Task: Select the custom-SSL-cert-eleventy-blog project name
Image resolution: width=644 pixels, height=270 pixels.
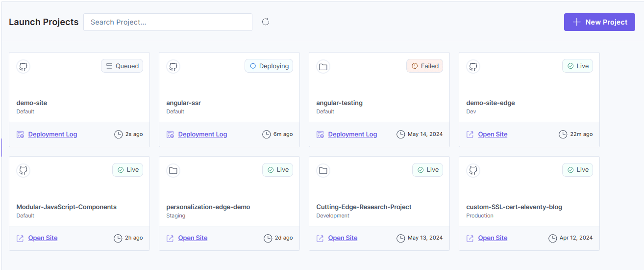Action: pyautogui.click(x=514, y=207)
